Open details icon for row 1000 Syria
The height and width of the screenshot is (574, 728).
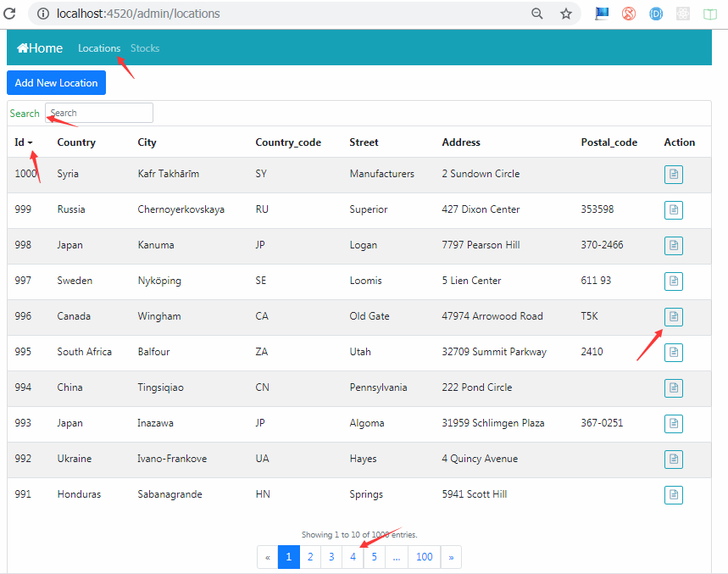[673, 174]
